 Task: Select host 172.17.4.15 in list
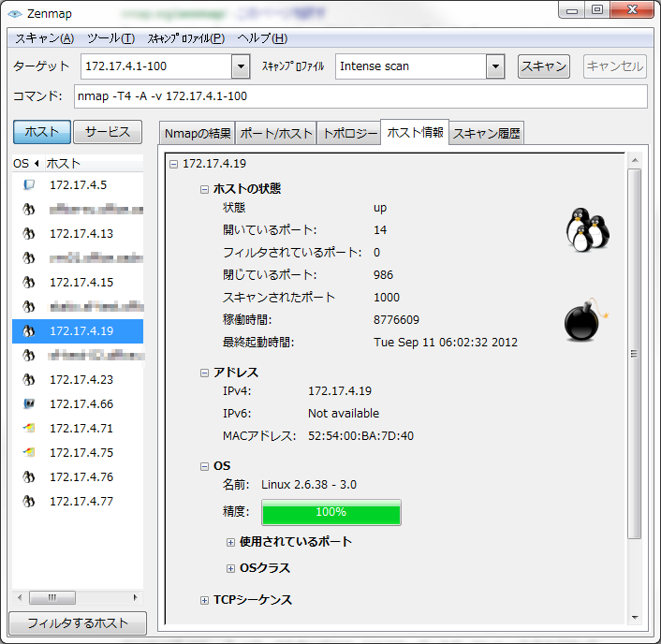78,282
